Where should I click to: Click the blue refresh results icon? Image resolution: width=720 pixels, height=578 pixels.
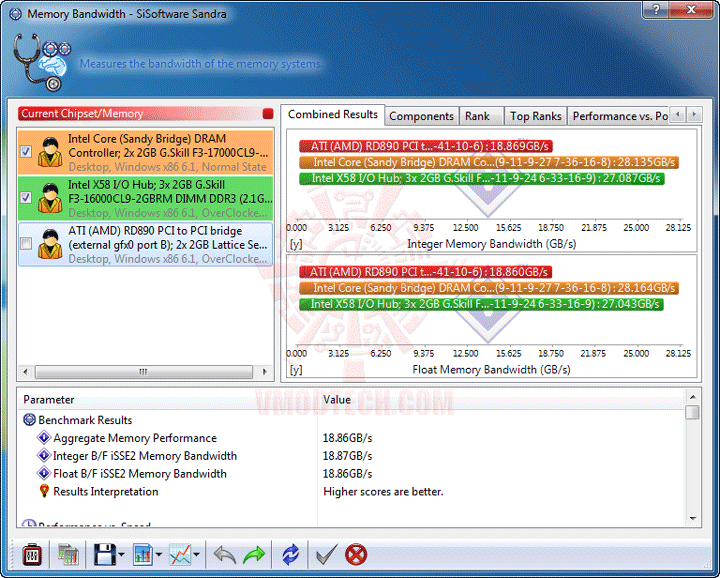(x=290, y=555)
